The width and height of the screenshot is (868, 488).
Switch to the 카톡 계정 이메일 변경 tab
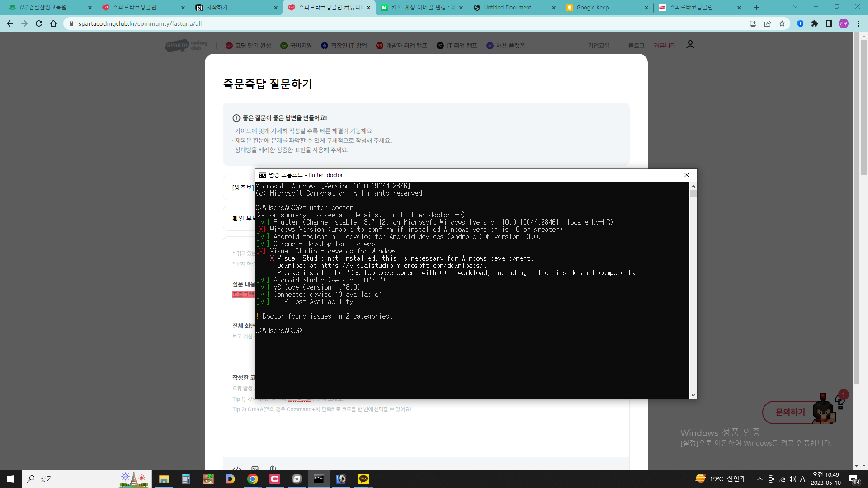422,8
